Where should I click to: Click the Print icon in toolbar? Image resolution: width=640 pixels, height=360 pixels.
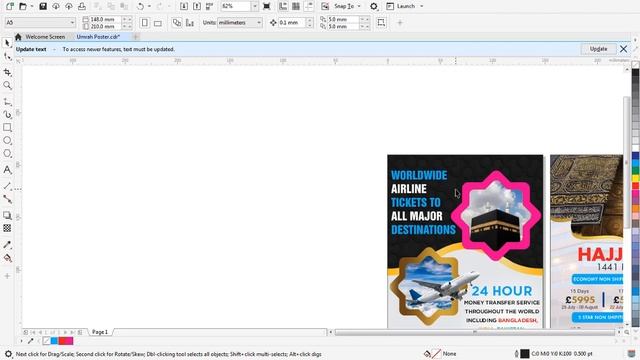(82, 6)
